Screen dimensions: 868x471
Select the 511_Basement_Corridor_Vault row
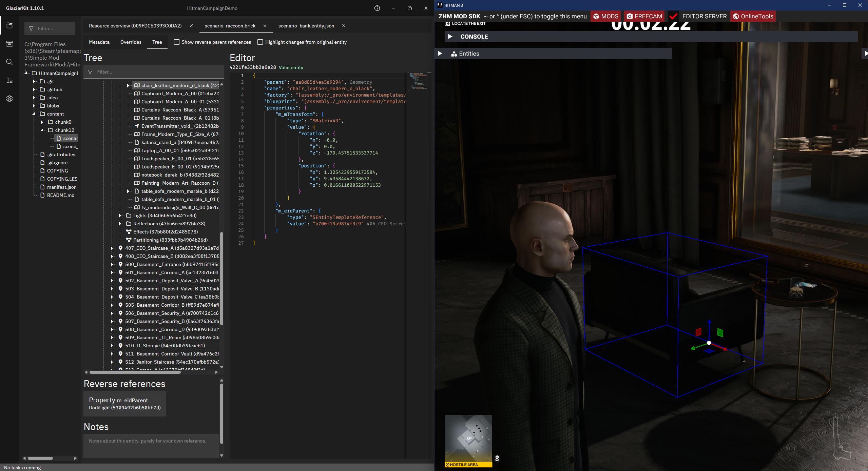coord(168,354)
